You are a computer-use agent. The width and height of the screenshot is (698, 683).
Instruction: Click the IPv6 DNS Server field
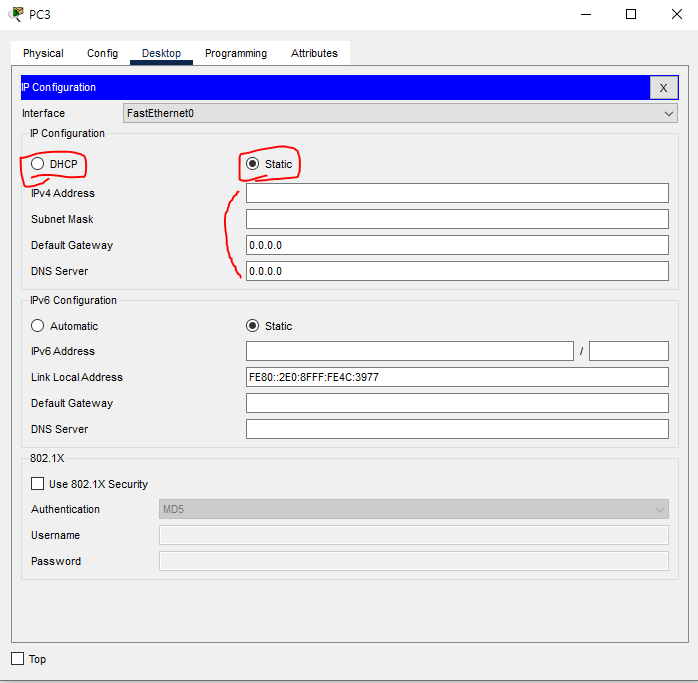[457, 429]
